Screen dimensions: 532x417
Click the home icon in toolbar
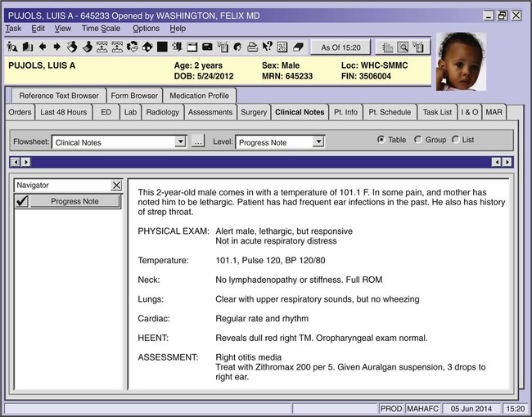(147, 47)
